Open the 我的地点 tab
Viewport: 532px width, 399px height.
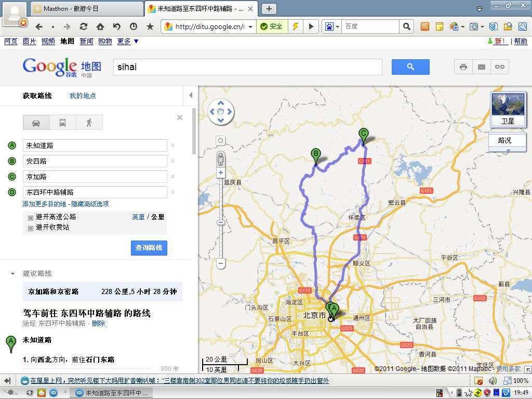coord(83,96)
